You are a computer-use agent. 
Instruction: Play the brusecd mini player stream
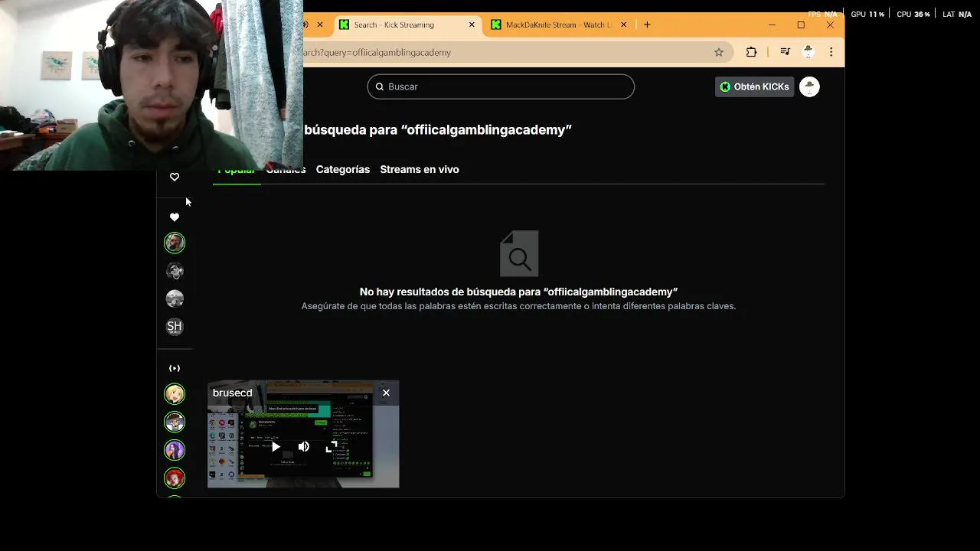[276, 447]
